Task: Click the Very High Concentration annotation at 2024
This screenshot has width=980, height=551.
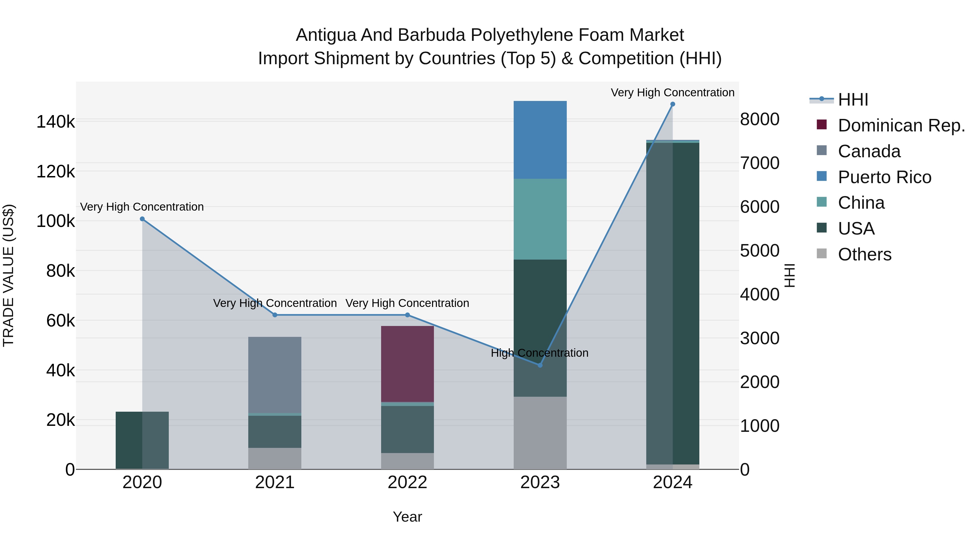Action: (x=673, y=93)
